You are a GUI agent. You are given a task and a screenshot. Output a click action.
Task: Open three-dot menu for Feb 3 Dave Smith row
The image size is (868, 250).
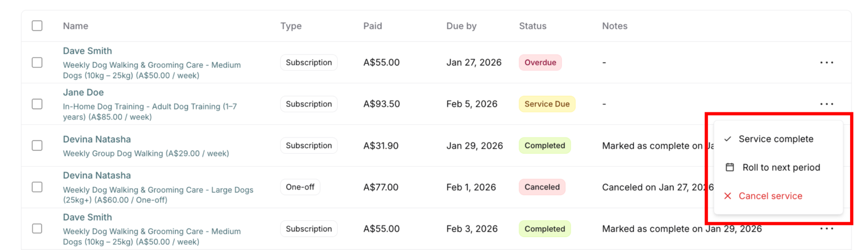coord(826,229)
